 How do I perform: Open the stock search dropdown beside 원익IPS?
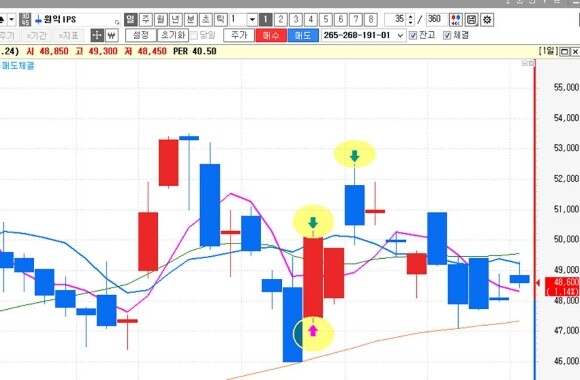coord(117,22)
